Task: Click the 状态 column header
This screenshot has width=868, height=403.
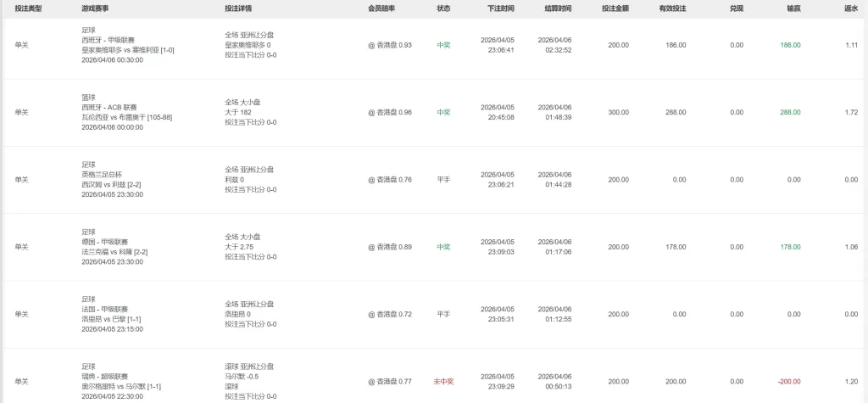Action: tap(443, 8)
